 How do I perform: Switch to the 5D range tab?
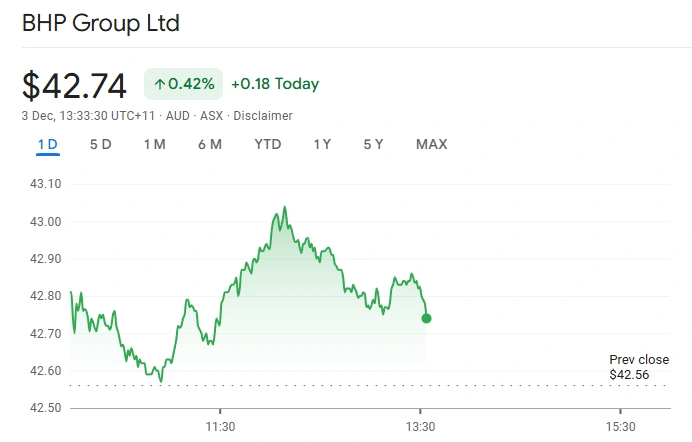click(x=100, y=144)
